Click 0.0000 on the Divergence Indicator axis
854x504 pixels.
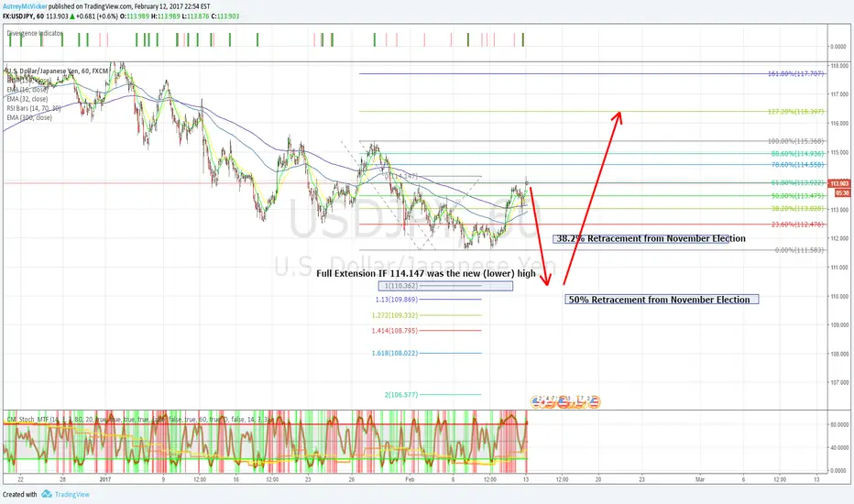click(838, 47)
